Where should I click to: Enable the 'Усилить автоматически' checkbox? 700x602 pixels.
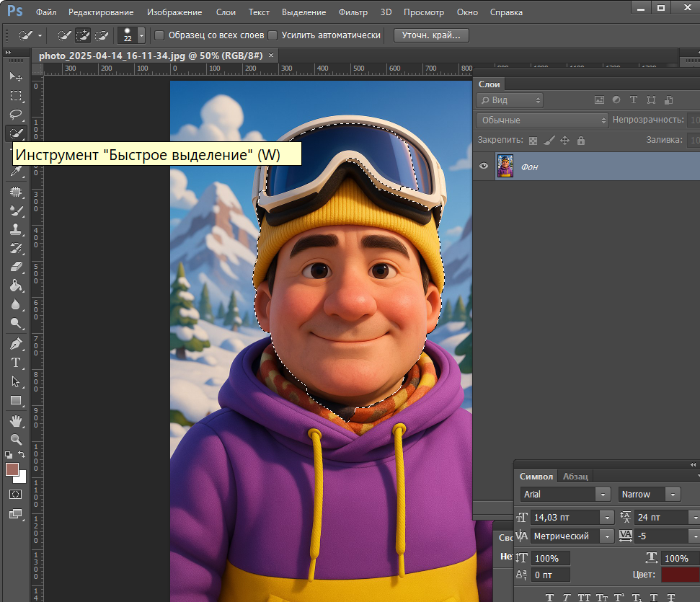click(273, 35)
